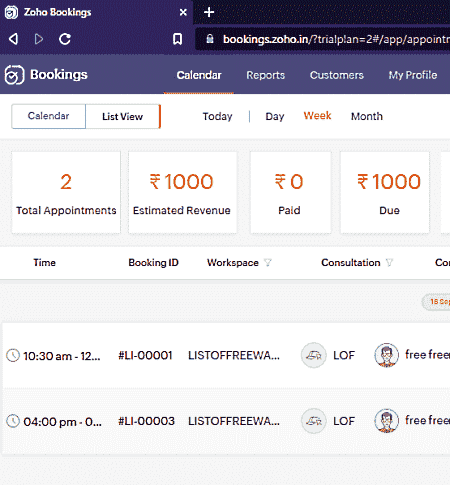Open the 04:00 pm appointment time
The width and height of the screenshot is (450, 485).
[62, 422]
